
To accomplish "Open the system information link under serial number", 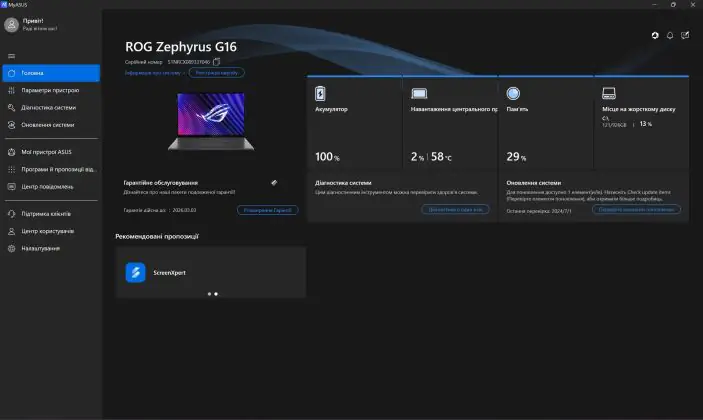I will pos(153,73).
